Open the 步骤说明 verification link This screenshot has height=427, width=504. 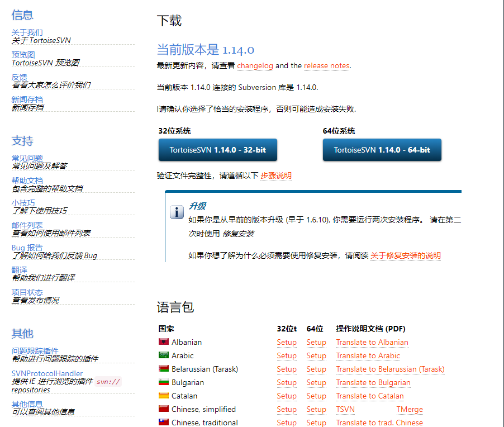point(276,175)
